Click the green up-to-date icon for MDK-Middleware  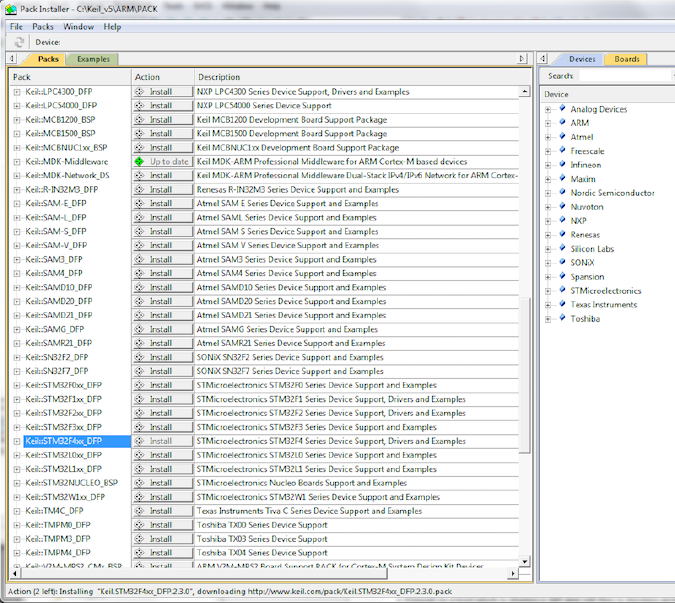pos(139,161)
